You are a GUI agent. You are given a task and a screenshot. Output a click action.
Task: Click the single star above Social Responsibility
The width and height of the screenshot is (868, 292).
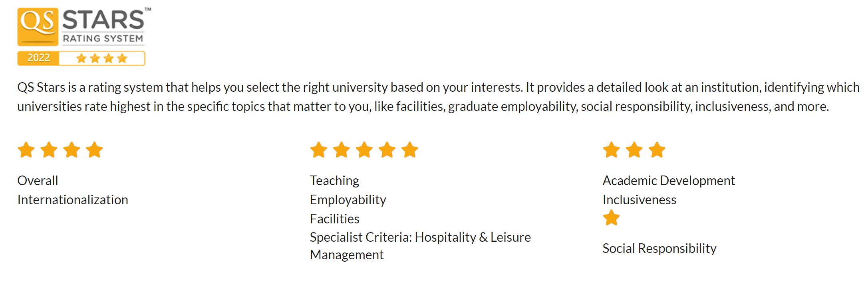click(x=611, y=218)
